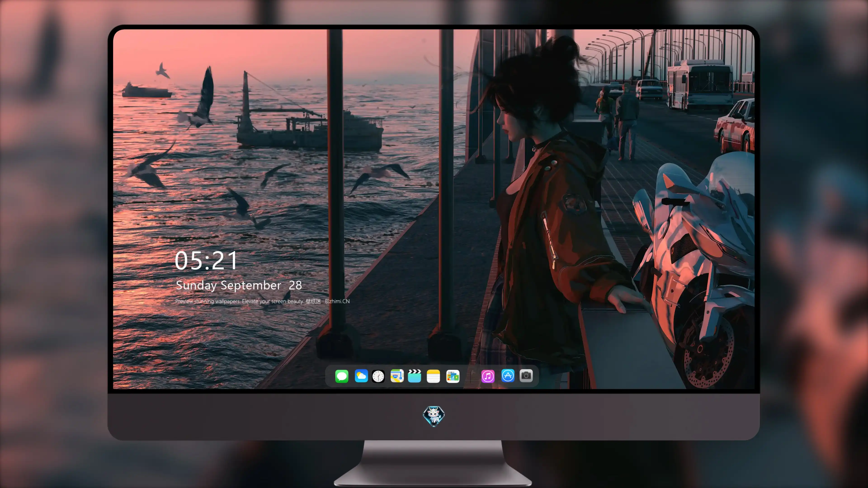The width and height of the screenshot is (868, 488).
Task: Launch the Camera app from the dock
Action: [x=526, y=376]
